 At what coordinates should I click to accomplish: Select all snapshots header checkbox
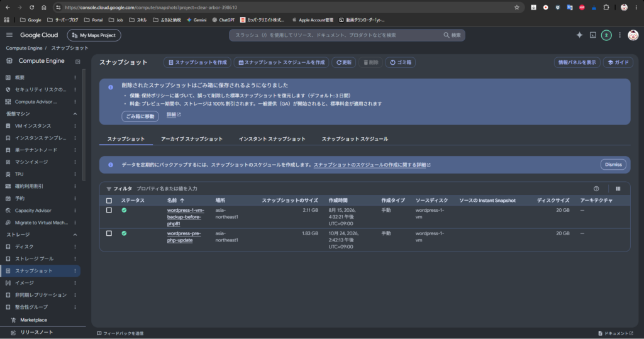click(x=109, y=201)
